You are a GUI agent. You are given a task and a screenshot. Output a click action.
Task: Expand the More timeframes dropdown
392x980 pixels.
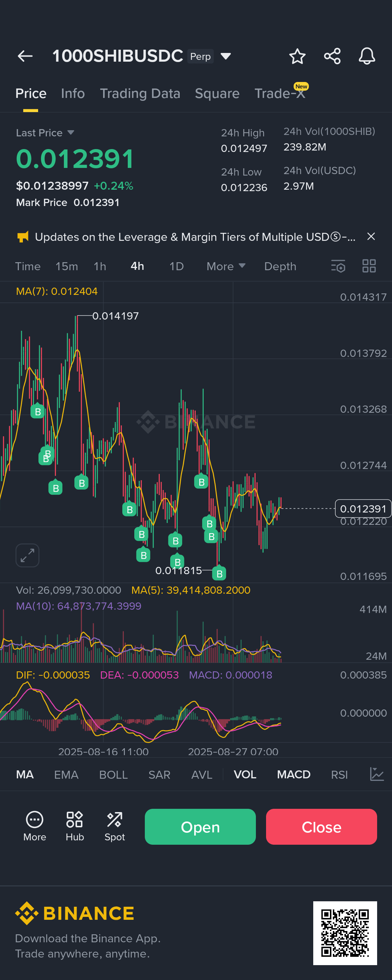click(x=226, y=266)
